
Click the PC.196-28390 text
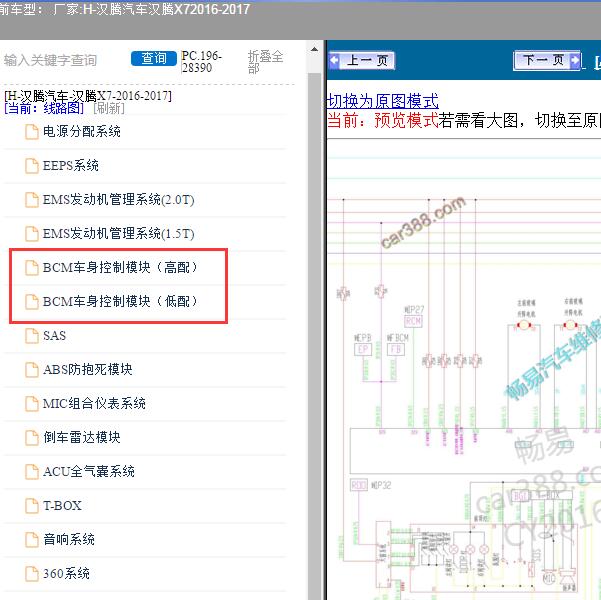click(202, 62)
